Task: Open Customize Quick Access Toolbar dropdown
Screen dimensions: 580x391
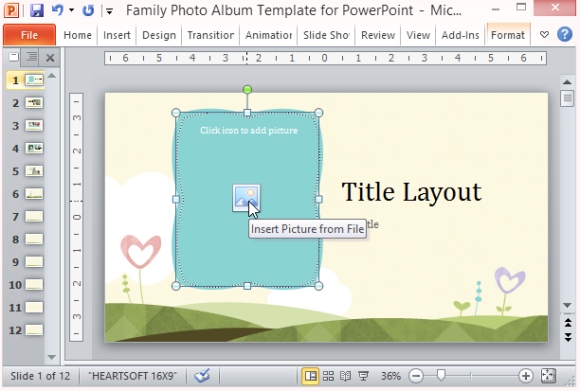Action: [x=109, y=11]
